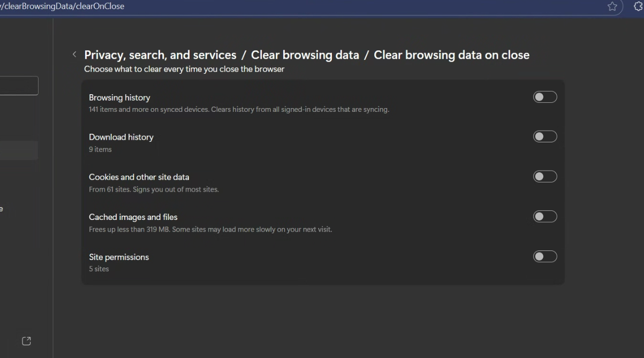Go to Privacy, search, and services breadcrumb
Image resolution: width=644 pixels, height=358 pixels.
coord(160,55)
